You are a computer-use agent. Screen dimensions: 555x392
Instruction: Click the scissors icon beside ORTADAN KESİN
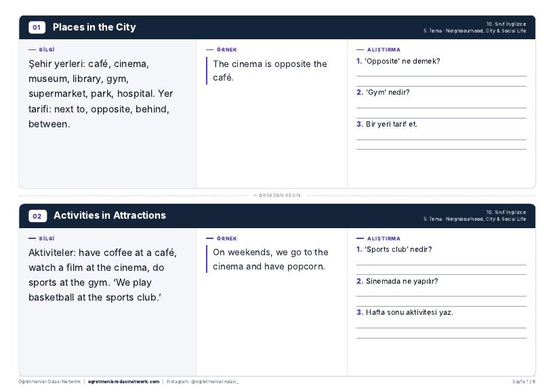click(255, 196)
